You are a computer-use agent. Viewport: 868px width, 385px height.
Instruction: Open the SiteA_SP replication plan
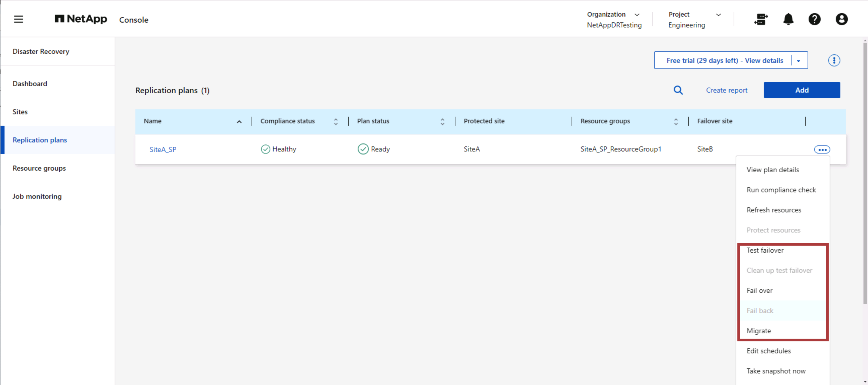pos(163,149)
